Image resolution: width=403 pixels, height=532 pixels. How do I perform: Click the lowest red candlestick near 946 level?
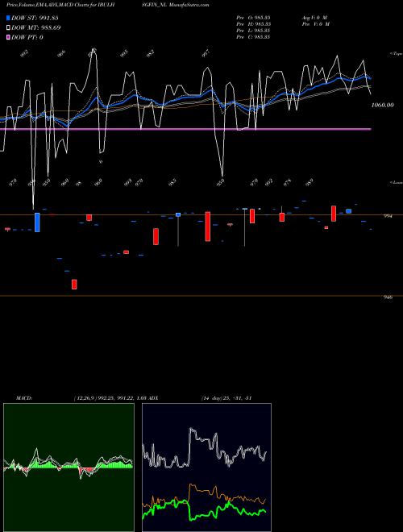coord(74,285)
